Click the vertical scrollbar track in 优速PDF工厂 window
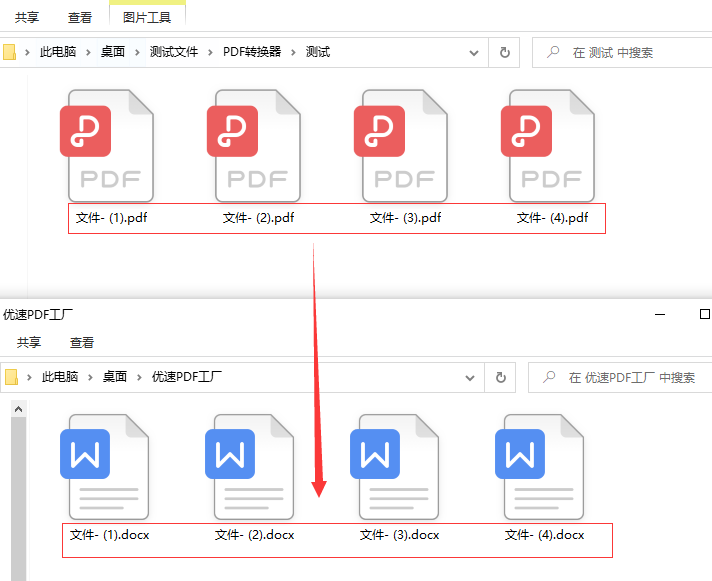Viewport: 712px width, 581px height. [x=19, y=499]
